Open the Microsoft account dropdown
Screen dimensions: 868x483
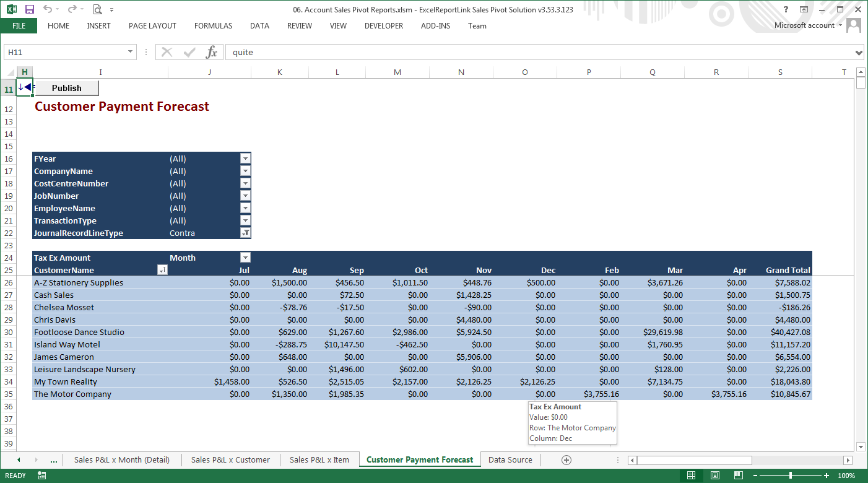[840, 26]
